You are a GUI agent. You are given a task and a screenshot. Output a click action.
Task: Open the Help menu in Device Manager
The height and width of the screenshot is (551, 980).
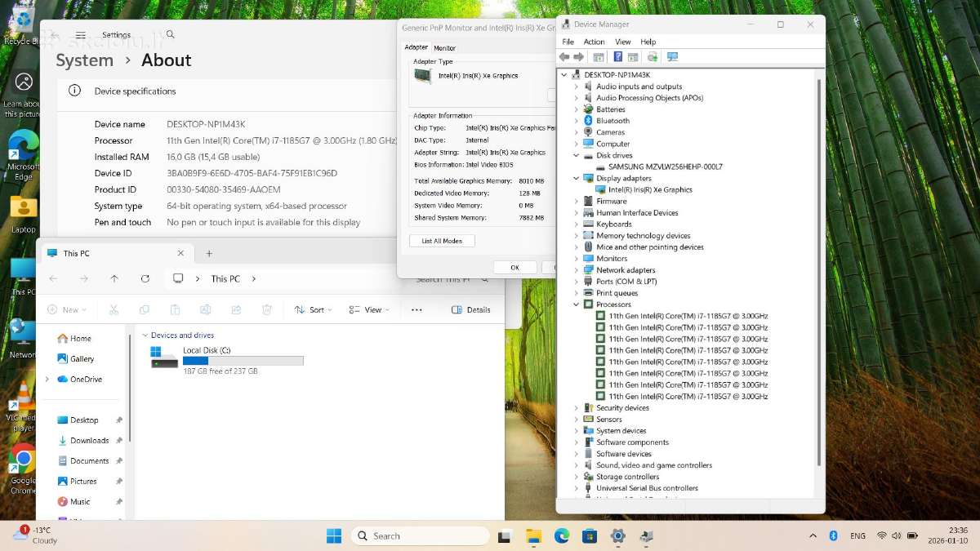(648, 42)
